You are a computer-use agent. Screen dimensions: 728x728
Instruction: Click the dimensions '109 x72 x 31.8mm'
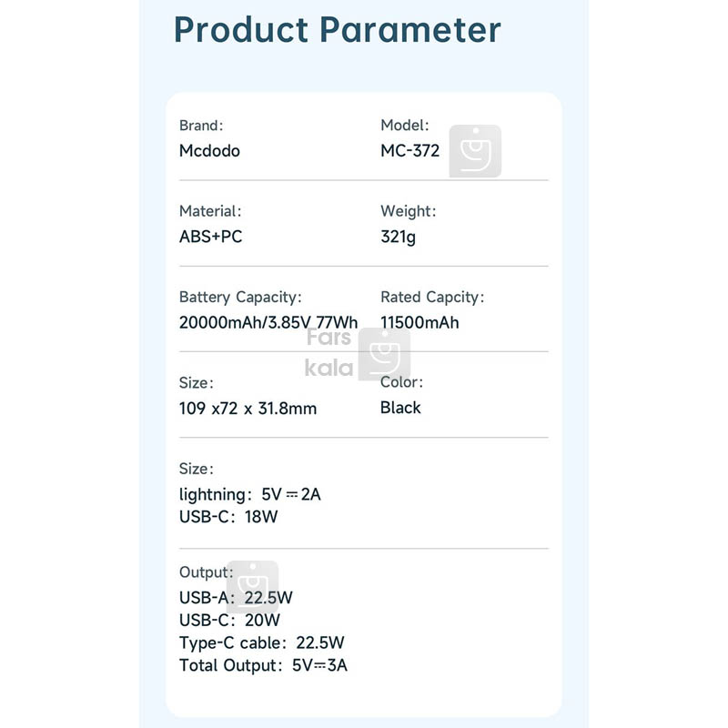(x=248, y=409)
